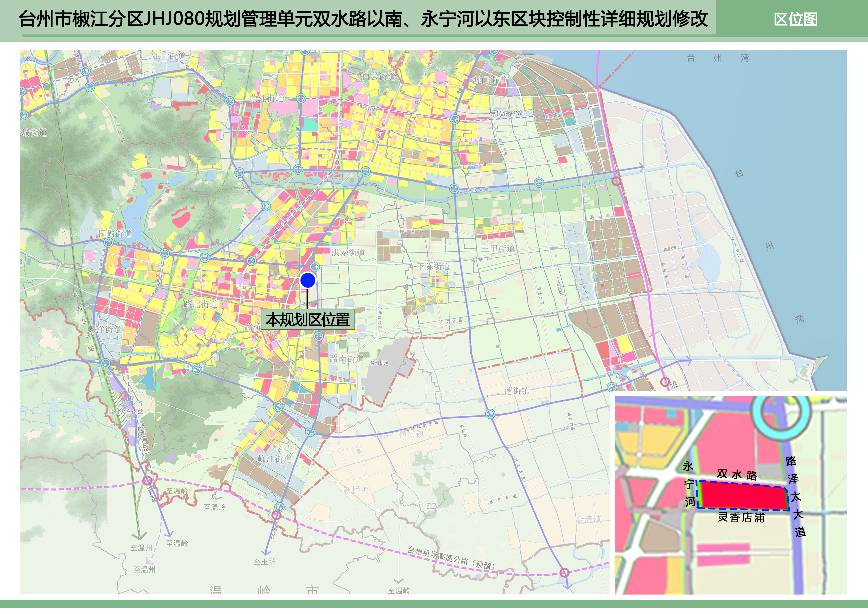Click the '桐屿街道' map label

click(115, 234)
